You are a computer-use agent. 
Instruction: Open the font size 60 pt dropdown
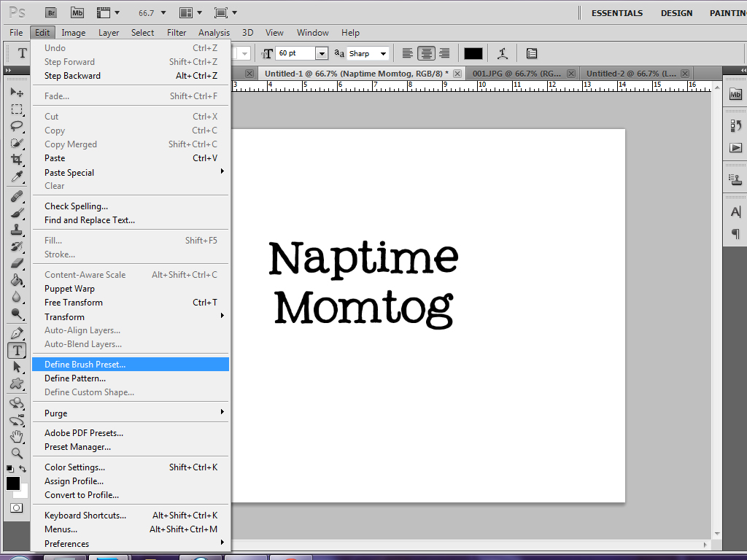click(322, 53)
